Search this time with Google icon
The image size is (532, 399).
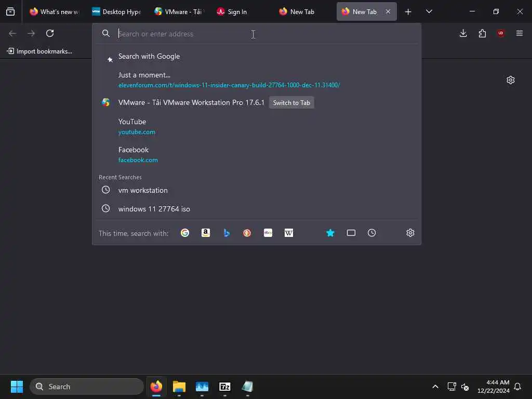[x=185, y=233]
